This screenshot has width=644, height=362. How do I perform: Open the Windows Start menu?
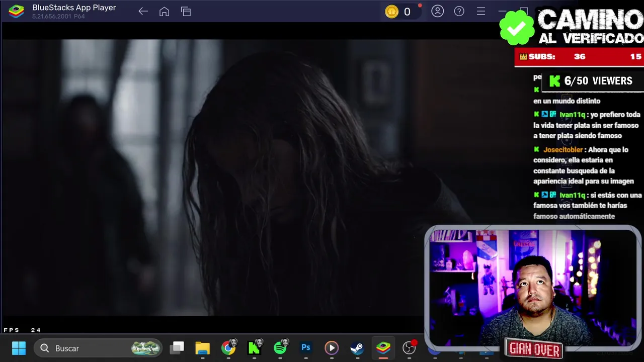19,348
